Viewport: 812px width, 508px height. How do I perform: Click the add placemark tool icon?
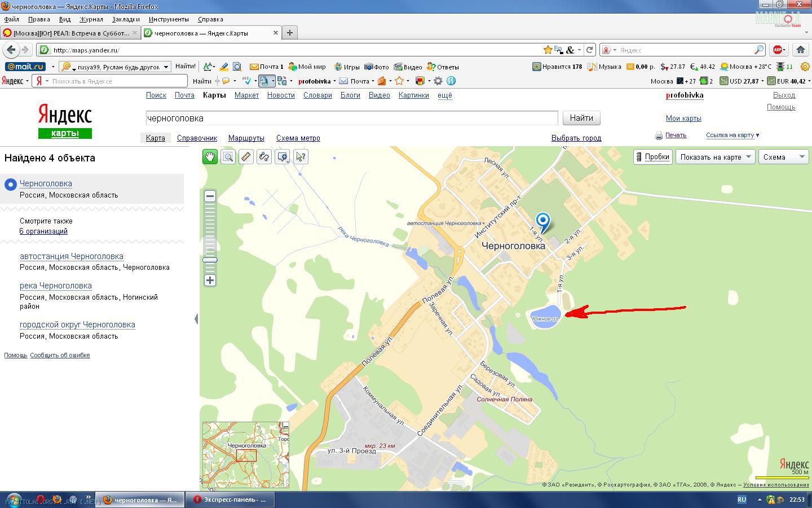283,157
